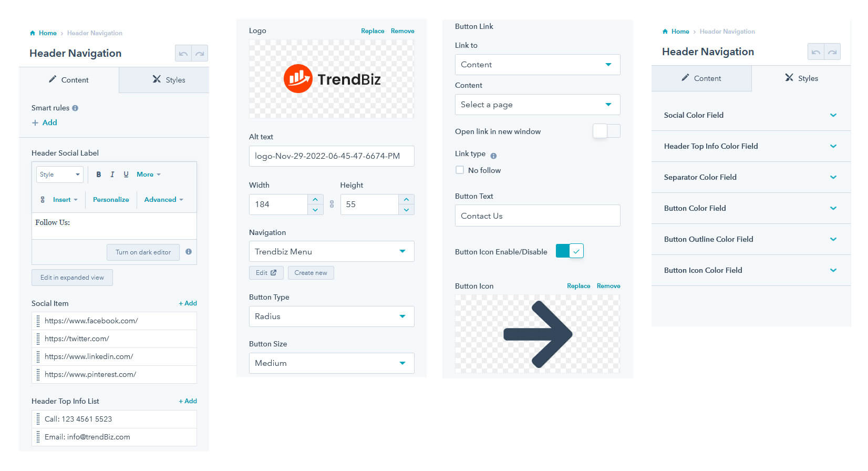Click undo arrow in left Header Navigation panel
The width and height of the screenshot is (868, 471).
click(183, 54)
